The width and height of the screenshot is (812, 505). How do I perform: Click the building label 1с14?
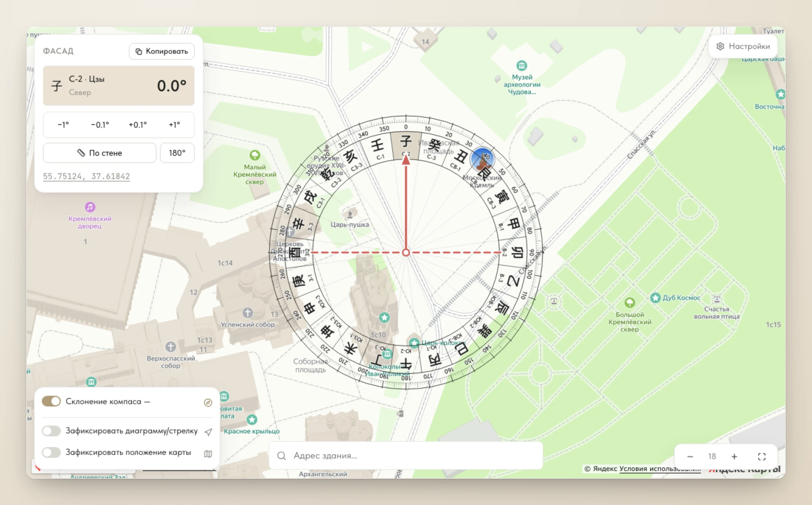coord(225,263)
